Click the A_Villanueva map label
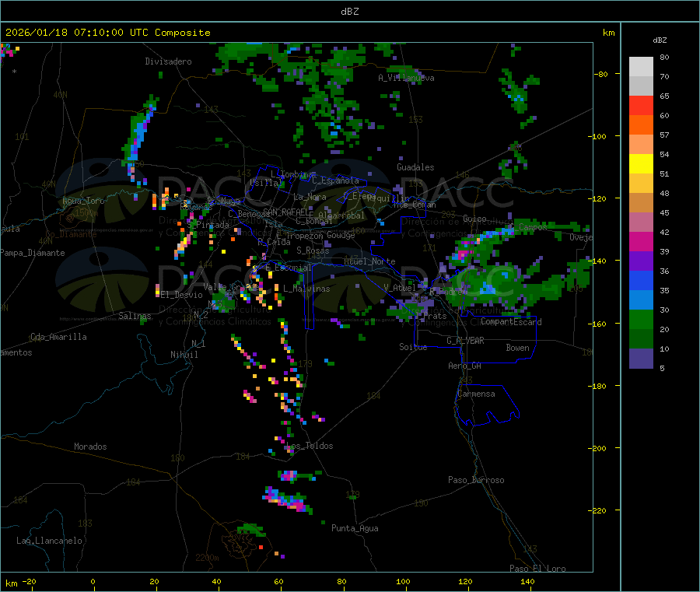 406,78
